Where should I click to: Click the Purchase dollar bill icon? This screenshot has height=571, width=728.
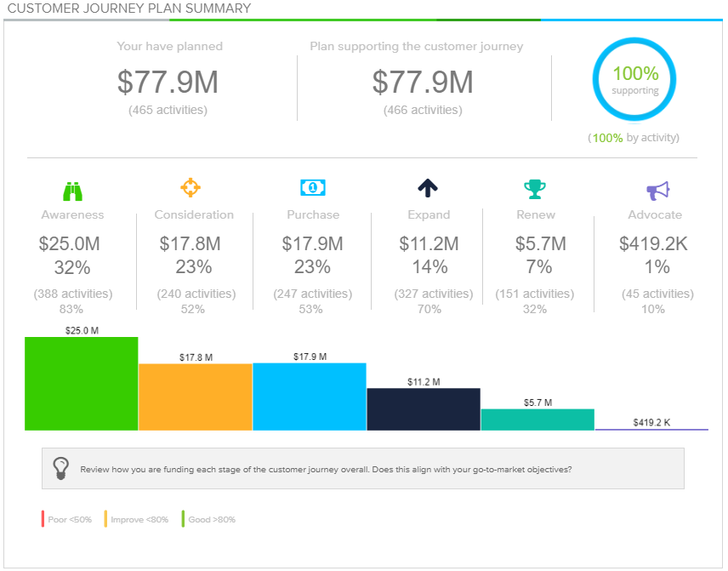click(313, 188)
